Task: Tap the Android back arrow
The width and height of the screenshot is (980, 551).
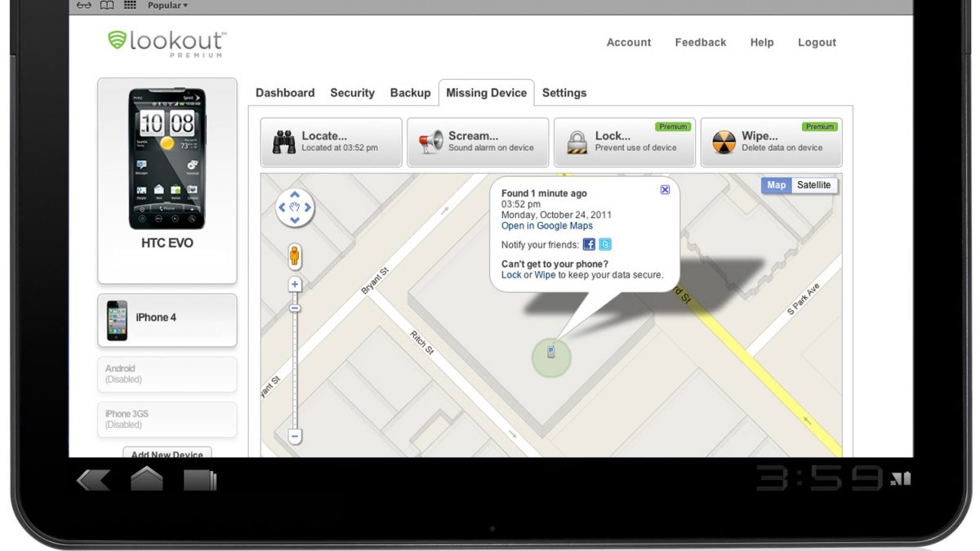Action: [93, 480]
